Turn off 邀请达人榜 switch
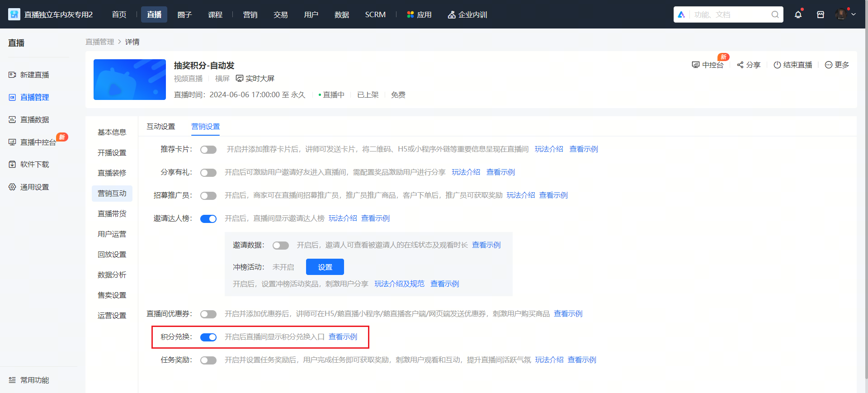868x393 pixels. [208, 219]
